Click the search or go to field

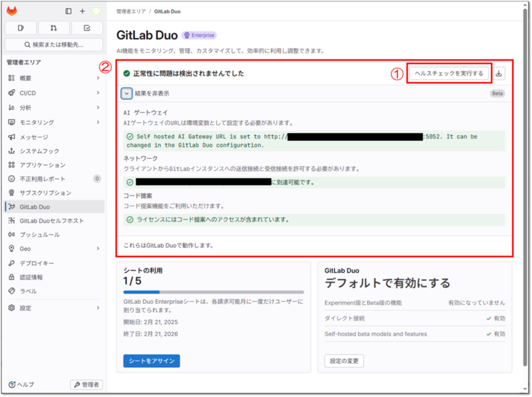(54, 45)
